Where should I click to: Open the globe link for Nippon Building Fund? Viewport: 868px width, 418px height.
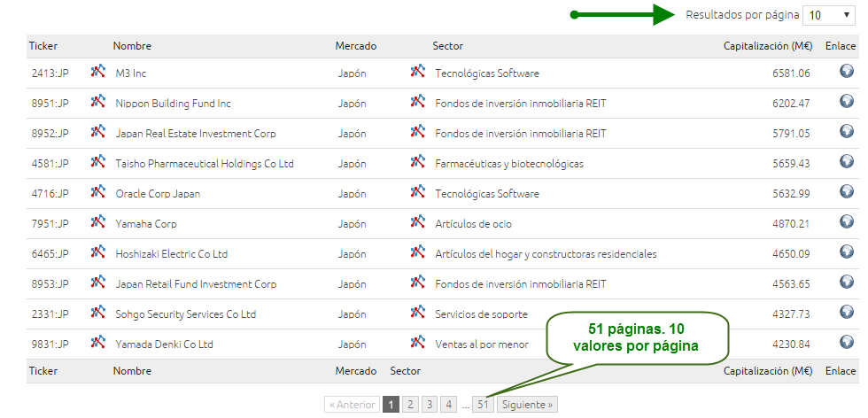click(847, 101)
